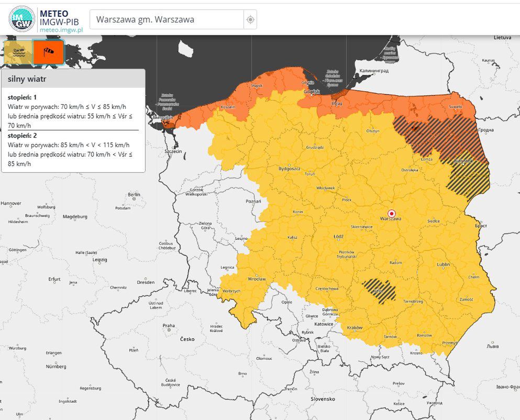Click the Szczecin city label
This screenshot has width=520, height=420.
click(x=173, y=151)
